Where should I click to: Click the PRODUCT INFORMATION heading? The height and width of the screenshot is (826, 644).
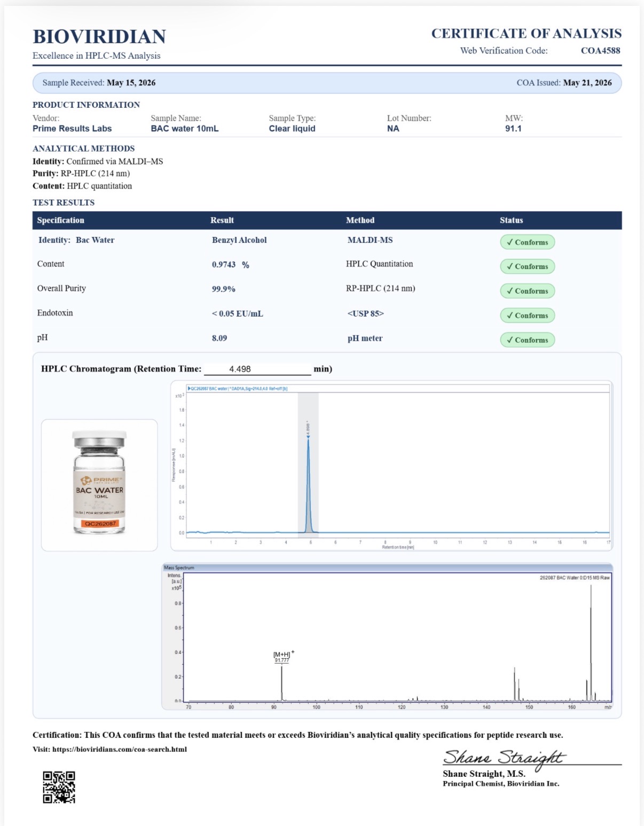86,105
